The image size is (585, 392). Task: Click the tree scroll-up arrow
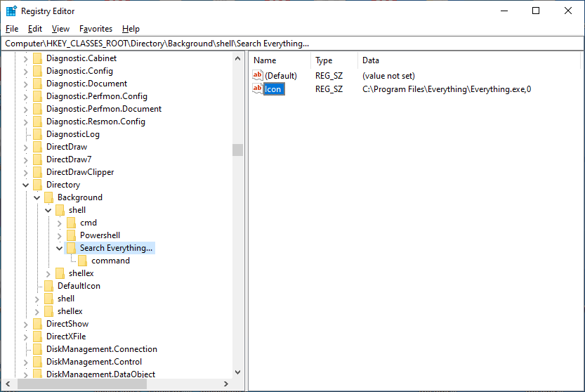pos(237,58)
